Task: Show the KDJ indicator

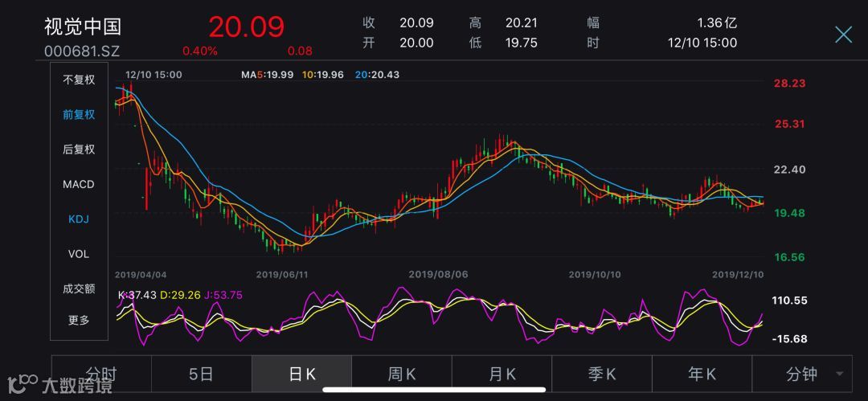Action: point(79,219)
